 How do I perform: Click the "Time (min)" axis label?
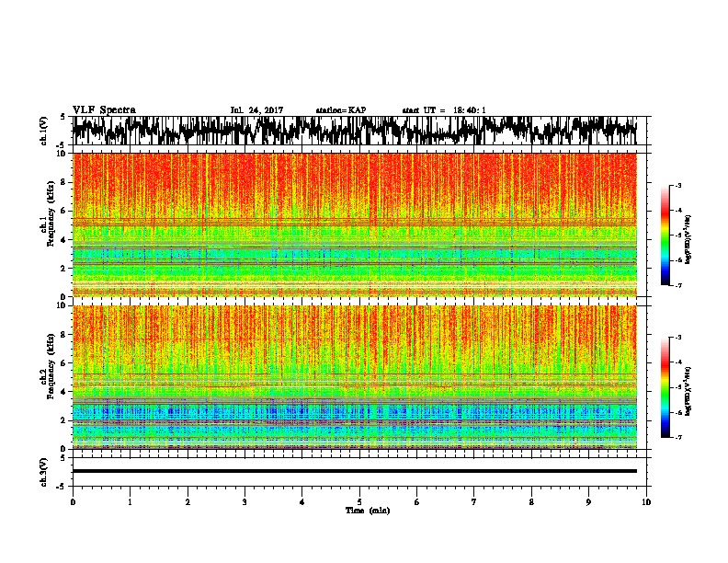[x=368, y=511]
